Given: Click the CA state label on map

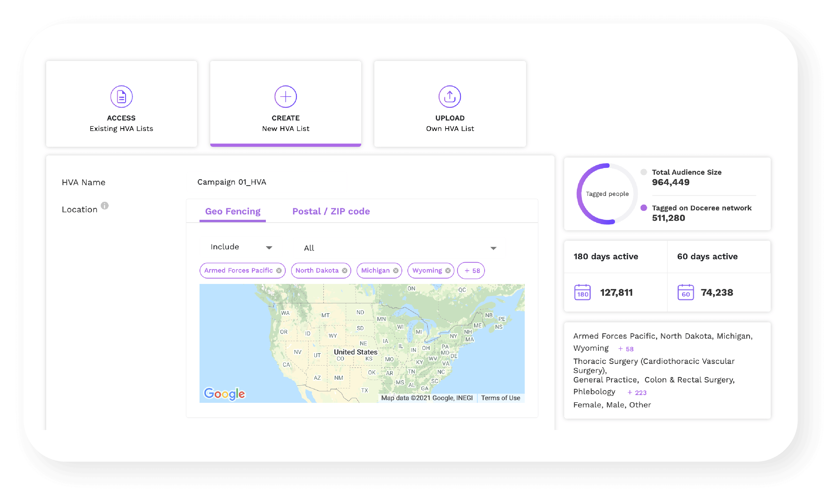Looking at the screenshot, I should 287,364.
